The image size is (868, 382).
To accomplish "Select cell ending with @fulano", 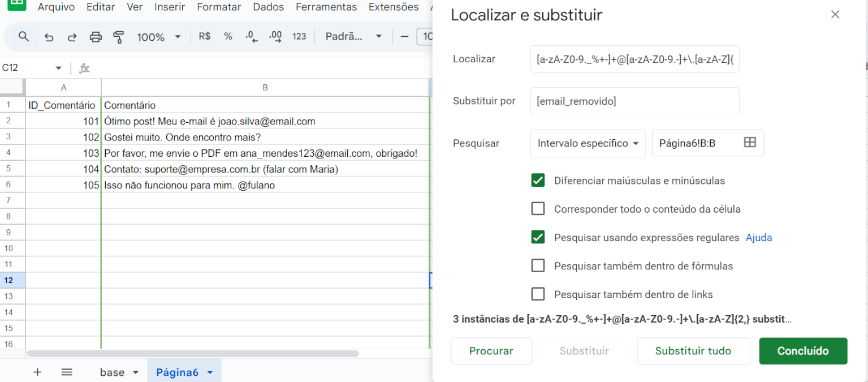I will [265, 184].
